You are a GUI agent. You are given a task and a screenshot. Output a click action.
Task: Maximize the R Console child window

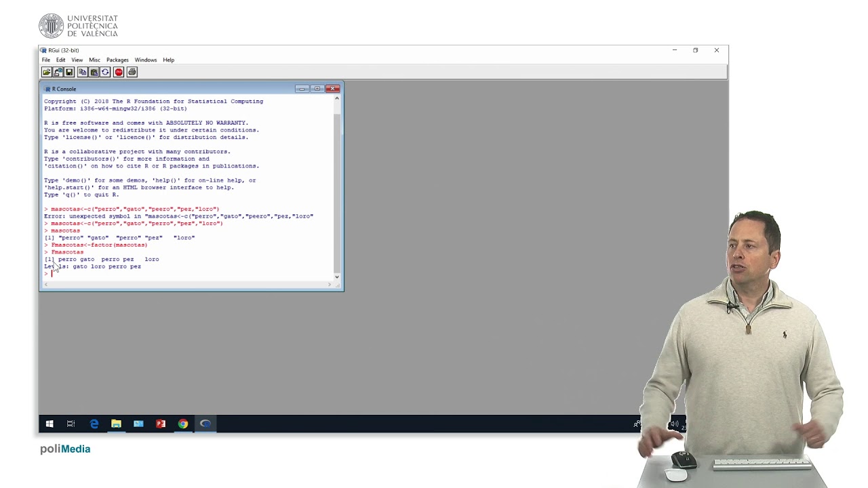coord(317,89)
